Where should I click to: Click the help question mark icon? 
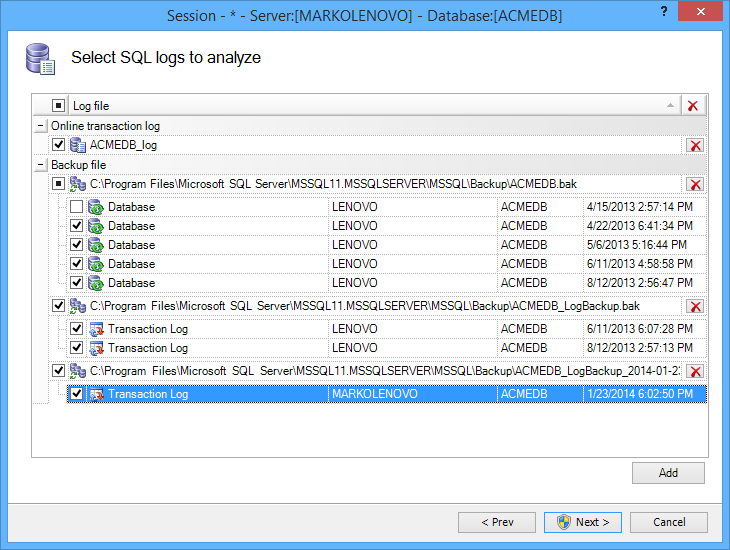click(x=664, y=11)
